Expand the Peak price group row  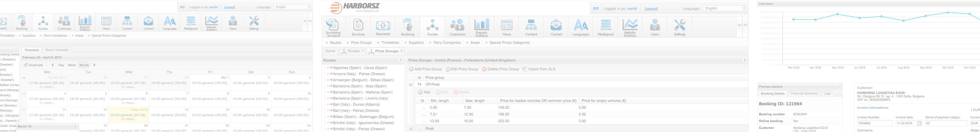[410, 129]
